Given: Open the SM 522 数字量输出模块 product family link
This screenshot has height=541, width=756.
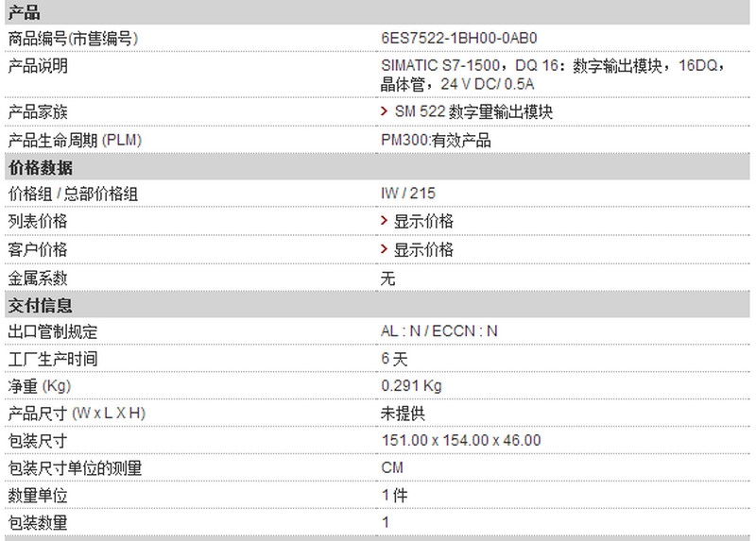Looking at the screenshot, I should click(473, 111).
